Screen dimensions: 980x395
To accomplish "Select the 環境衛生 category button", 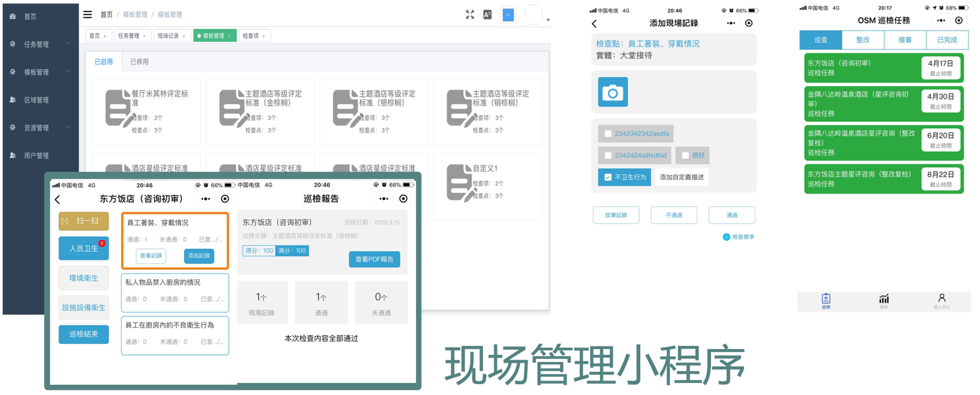I will click(83, 278).
